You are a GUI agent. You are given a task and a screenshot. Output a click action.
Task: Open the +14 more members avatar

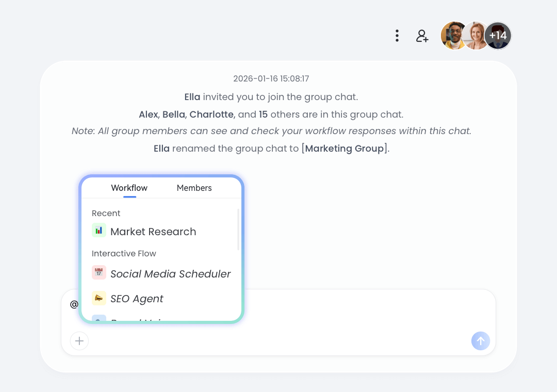498,36
